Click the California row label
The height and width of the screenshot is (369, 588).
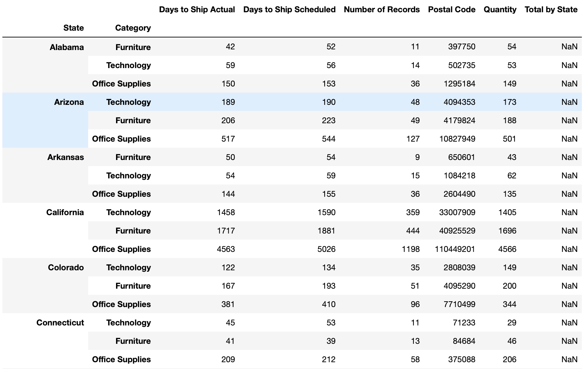click(x=65, y=212)
